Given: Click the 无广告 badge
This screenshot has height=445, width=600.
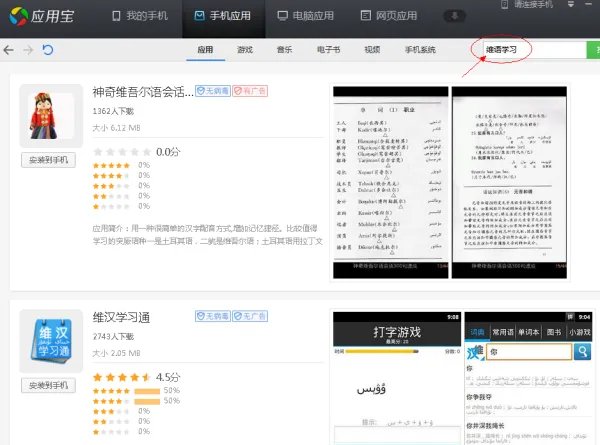Looking at the screenshot, I should pos(250,316).
